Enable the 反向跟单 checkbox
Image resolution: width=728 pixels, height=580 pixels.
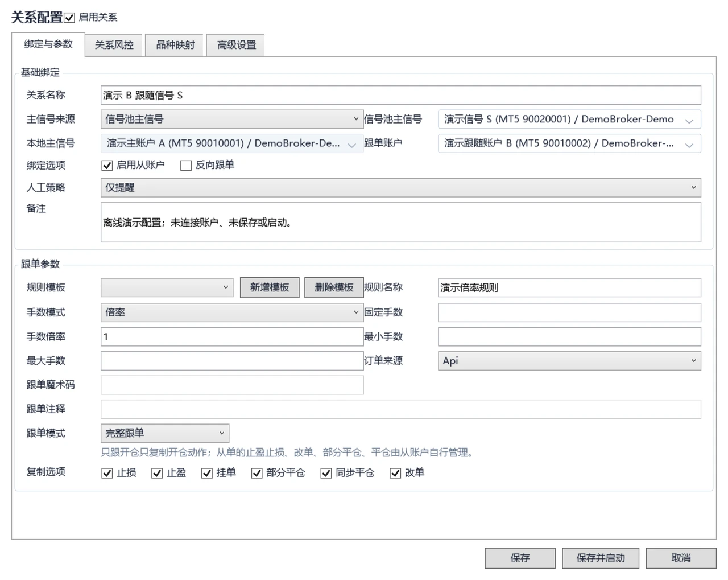point(185,166)
